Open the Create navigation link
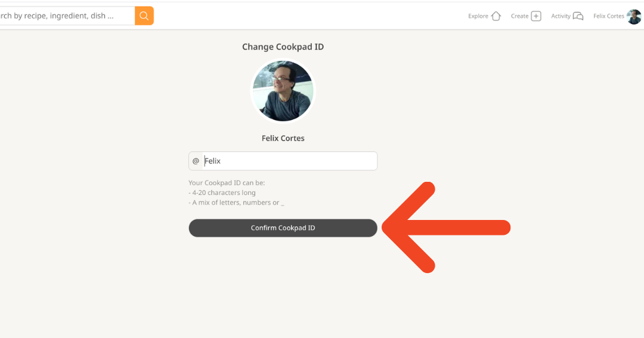Screen dimensions: 644x338 pyautogui.click(x=519, y=16)
